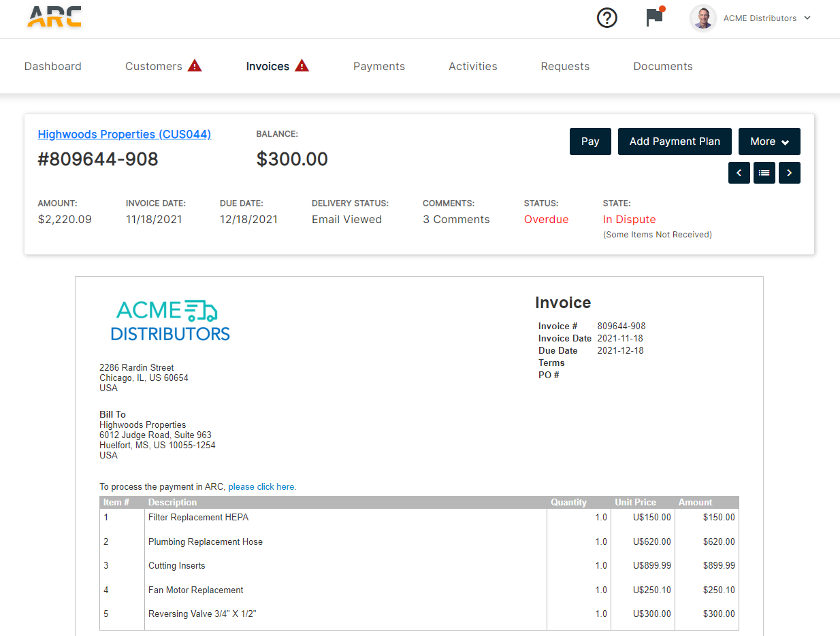Follow the 'please click here' payment link
Image resolution: width=840 pixels, height=636 pixels.
coord(262,487)
